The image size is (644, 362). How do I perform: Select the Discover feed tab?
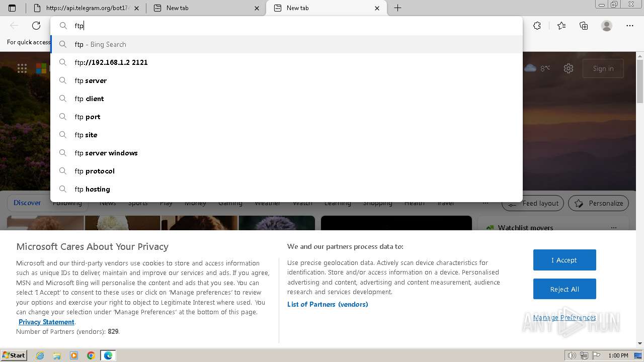(x=27, y=203)
